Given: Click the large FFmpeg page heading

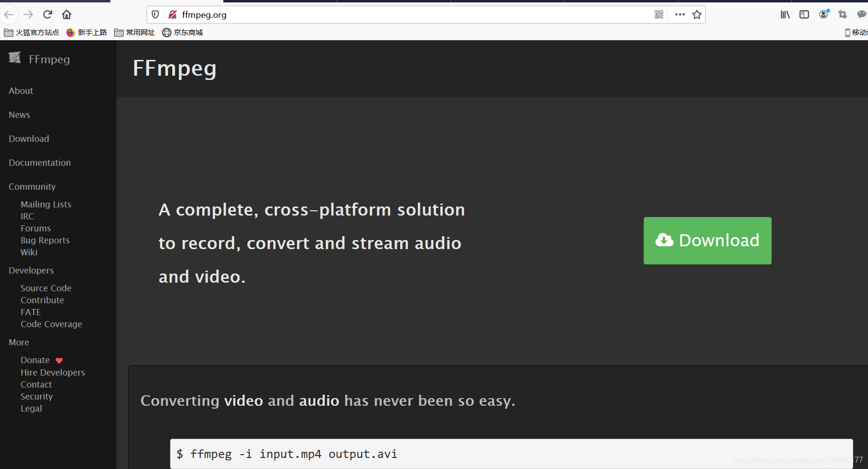Looking at the screenshot, I should [x=174, y=69].
